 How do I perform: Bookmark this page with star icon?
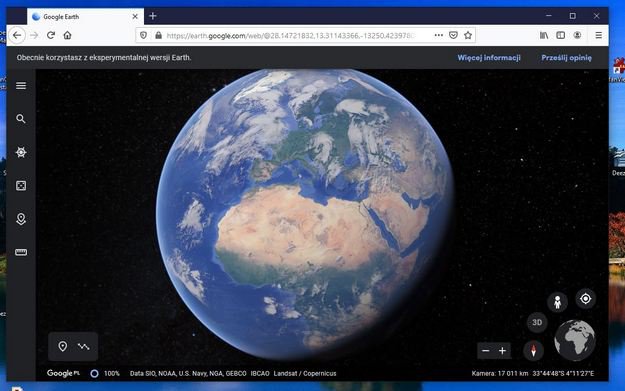468,35
